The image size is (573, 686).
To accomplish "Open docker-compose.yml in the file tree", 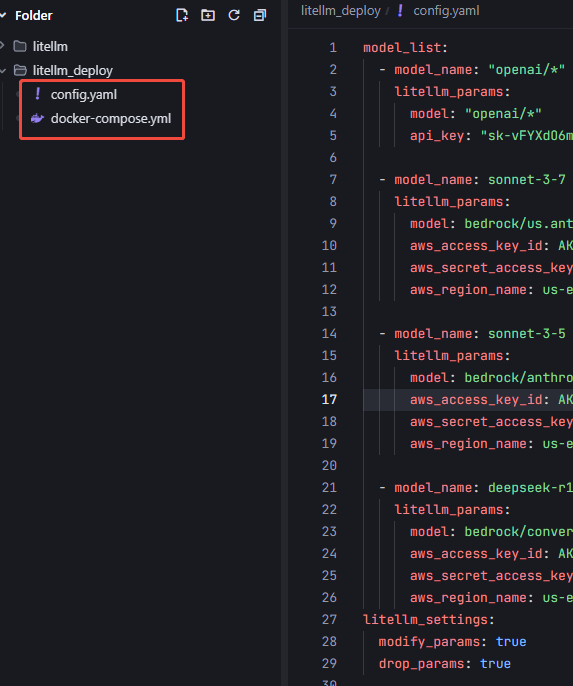I will [111, 119].
